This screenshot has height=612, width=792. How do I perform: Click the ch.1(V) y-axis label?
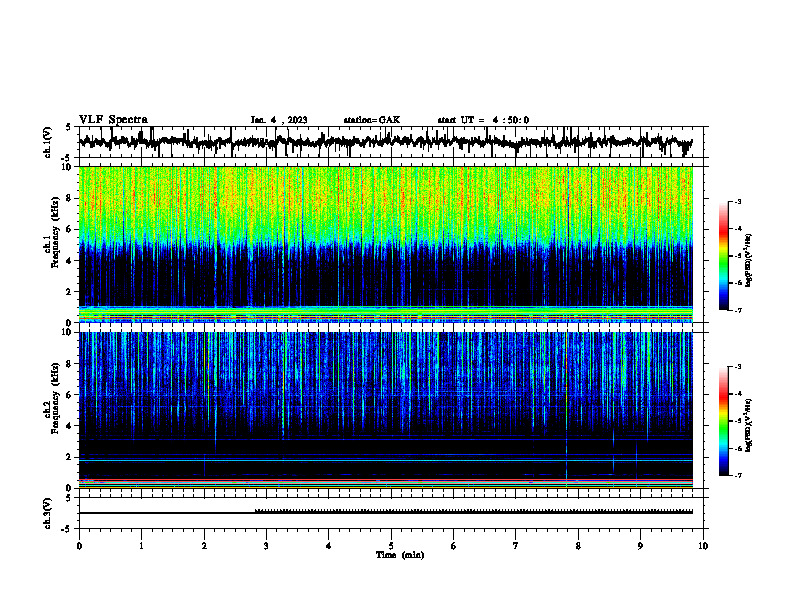[x=48, y=142]
